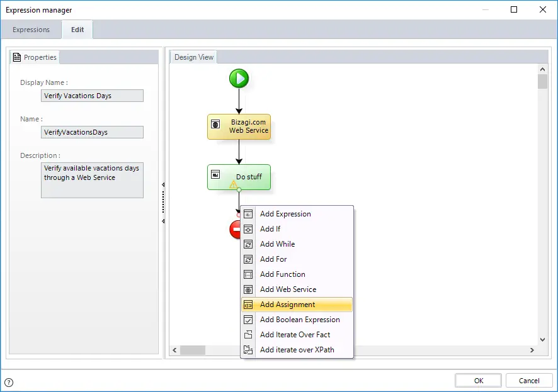
Task: Click the vertical scrollbar down arrow
Action: pyautogui.click(x=542, y=340)
